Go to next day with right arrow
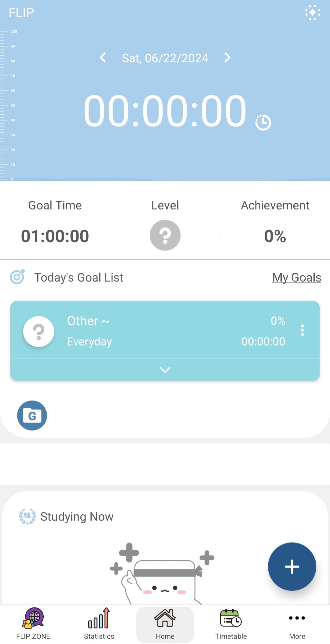This screenshot has height=644, width=330. coord(227,57)
